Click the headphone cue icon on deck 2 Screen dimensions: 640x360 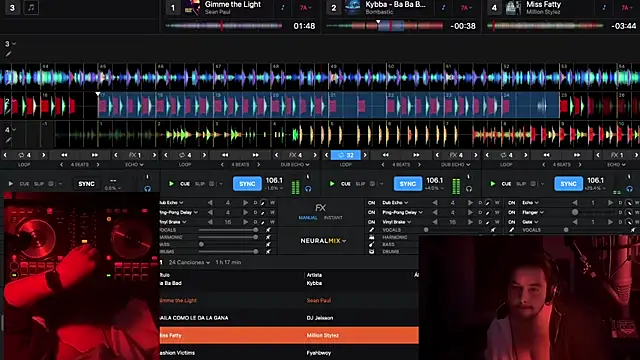coord(469,189)
